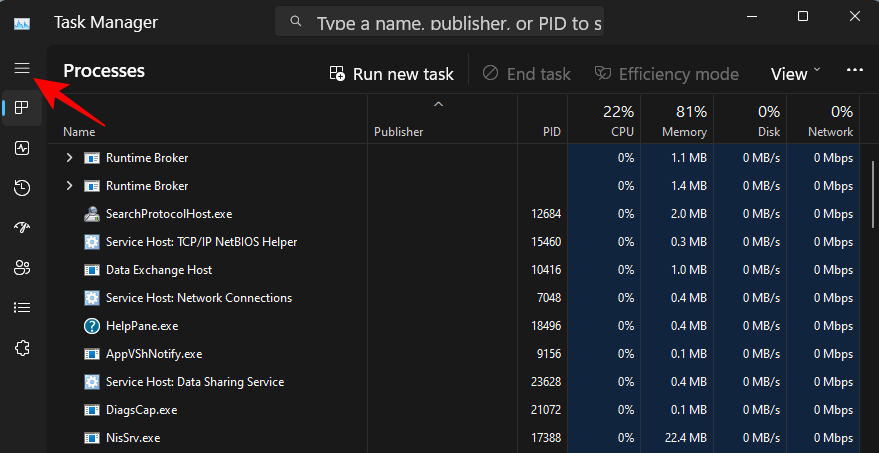Sort by the PID column header
This screenshot has width=879, height=453.
click(x=541, y=131)
